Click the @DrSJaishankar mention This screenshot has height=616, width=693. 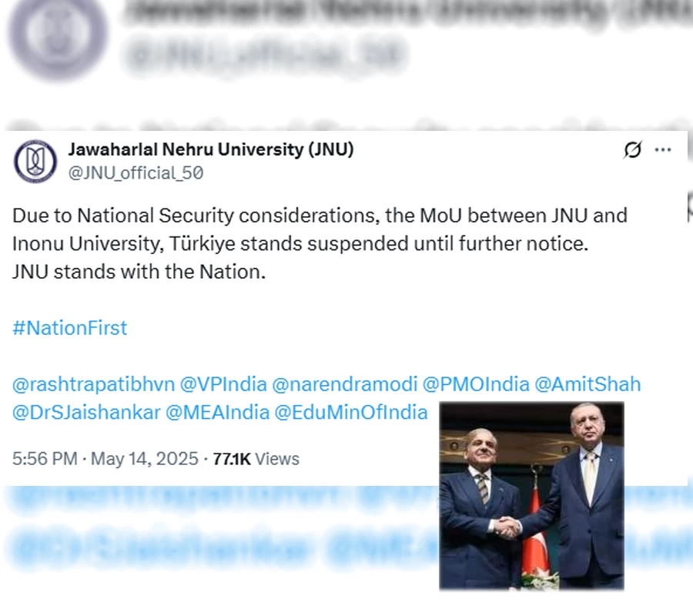tap(86, 413)
